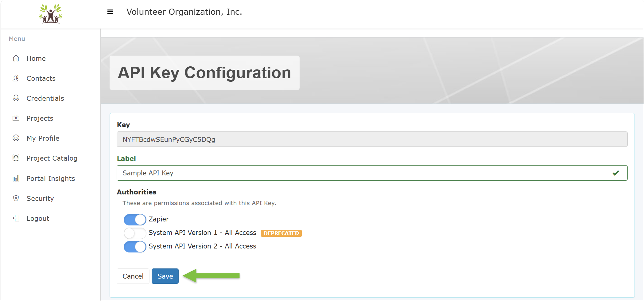Click the green checkmark in Label field

coord(616,173)
